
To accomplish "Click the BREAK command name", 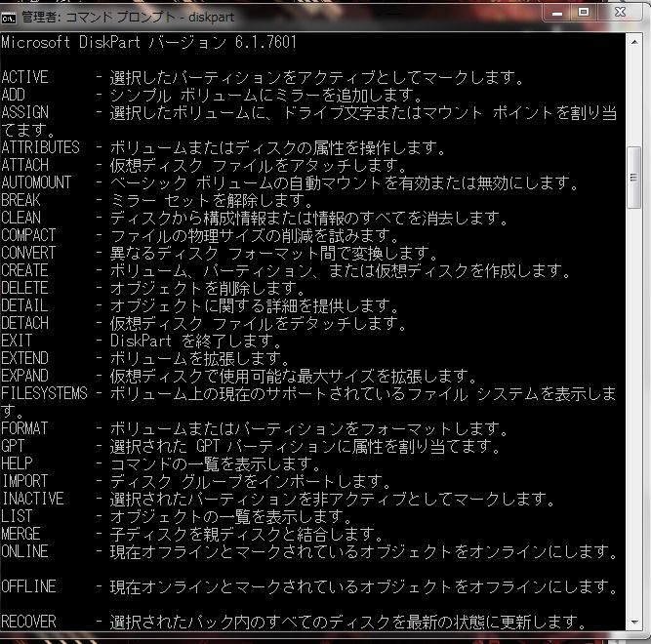I will point(20,200).
